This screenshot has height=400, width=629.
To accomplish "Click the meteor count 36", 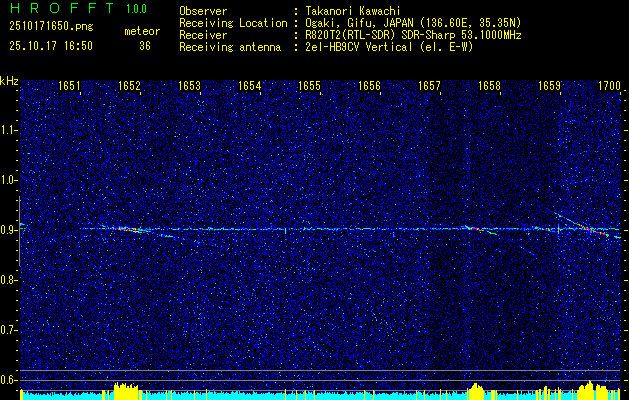I will coord(145,46).
